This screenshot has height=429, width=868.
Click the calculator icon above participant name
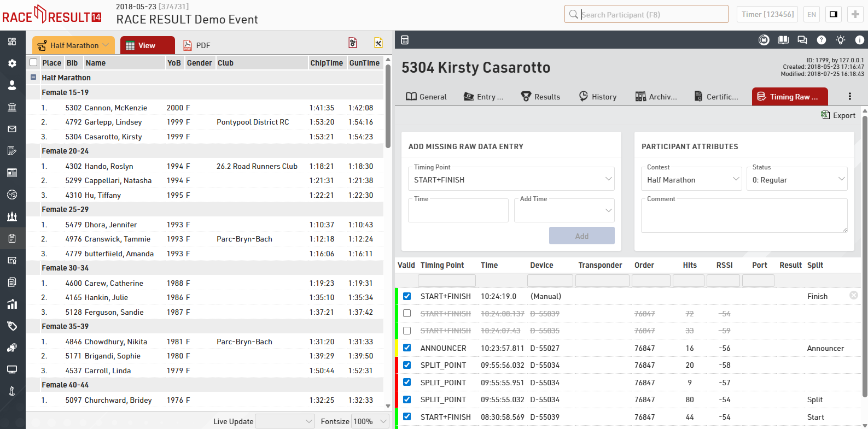(x=405, y=40)
